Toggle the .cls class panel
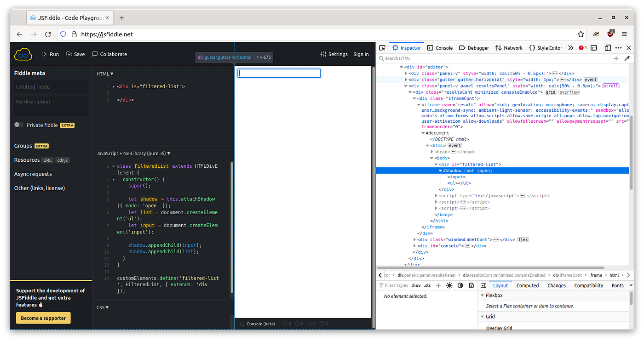Viewport: 644px width, 341px height. (x=427, y=285)
